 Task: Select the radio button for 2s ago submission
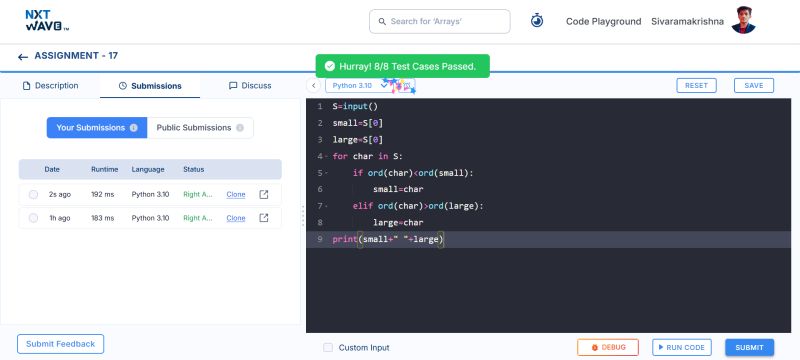point(33,194)
